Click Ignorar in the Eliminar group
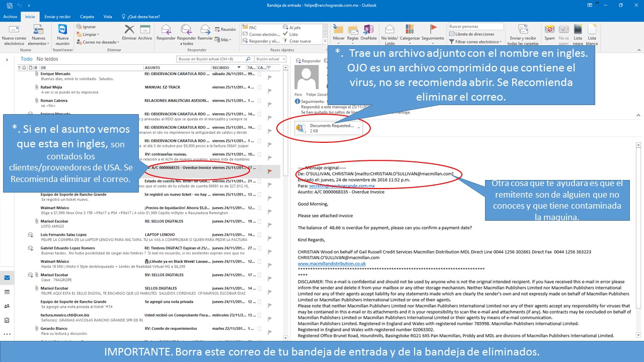The width and height of the screenshot is (644, 362). [x=87, y=27]
